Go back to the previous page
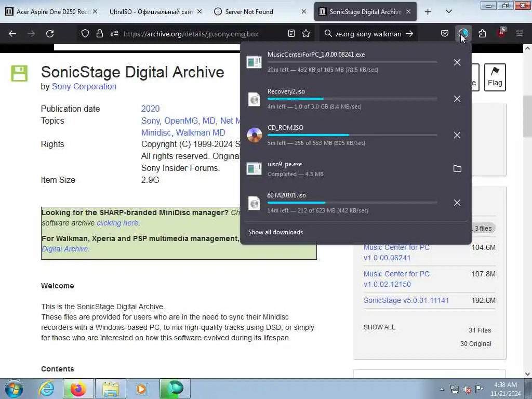Image resolution: width=532 pixels, height=399 pixels. point(12,34)
